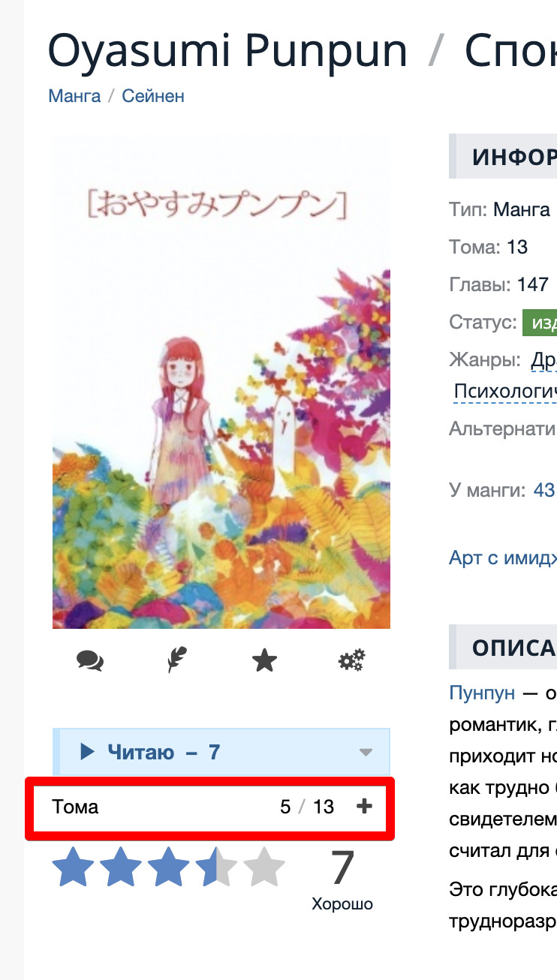Open the Арт с имидж link
Screen dimensions: 557x980
[x=503, y=558]
